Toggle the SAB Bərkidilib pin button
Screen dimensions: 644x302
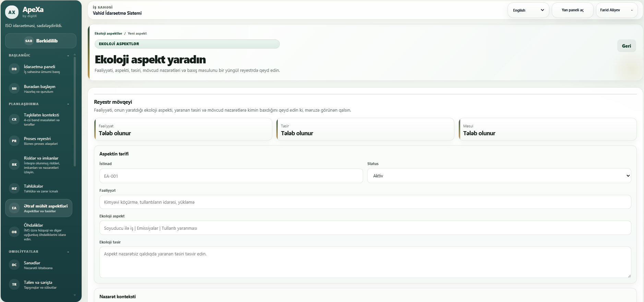pyautogui.click(x=41, y=41)
